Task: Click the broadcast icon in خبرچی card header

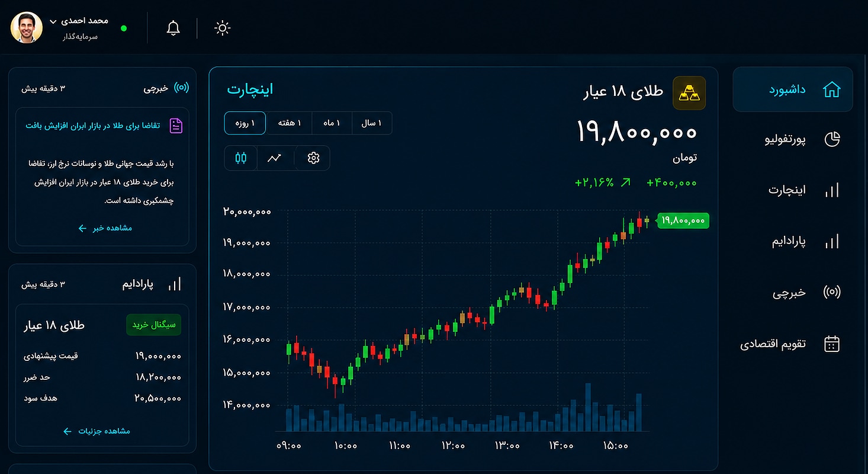Action: 181,88
